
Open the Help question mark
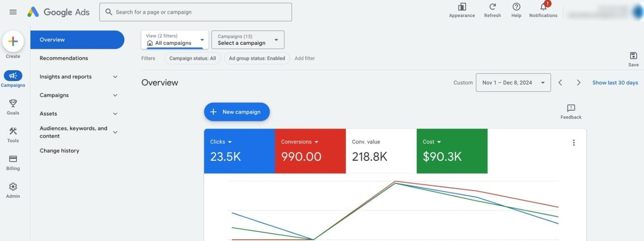[x=516, y=10]
